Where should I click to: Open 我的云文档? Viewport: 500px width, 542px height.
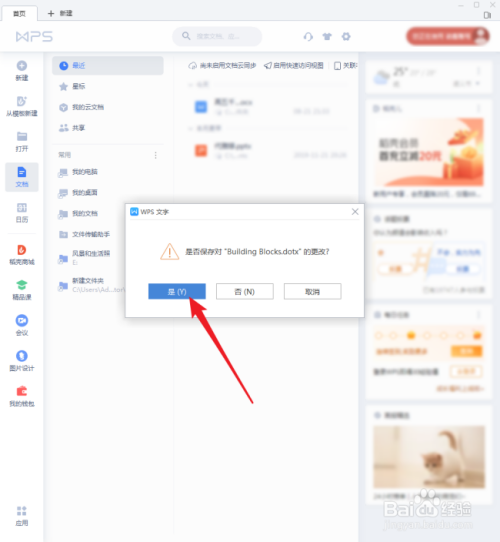108,107
